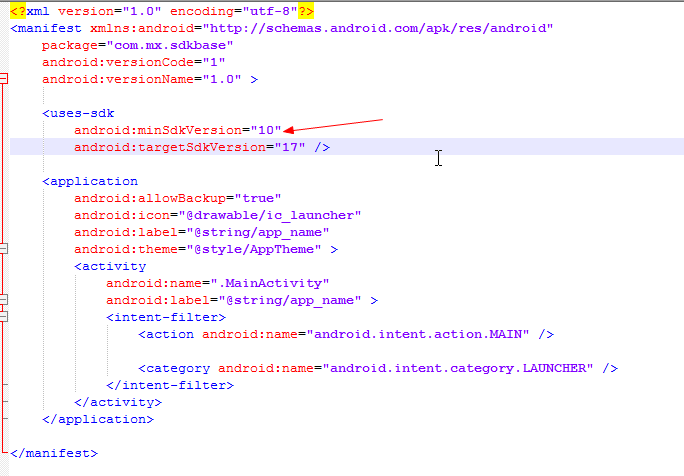
Task: Click the "android.intent.category.LAUNCHER" value
Action: point(458,369)
